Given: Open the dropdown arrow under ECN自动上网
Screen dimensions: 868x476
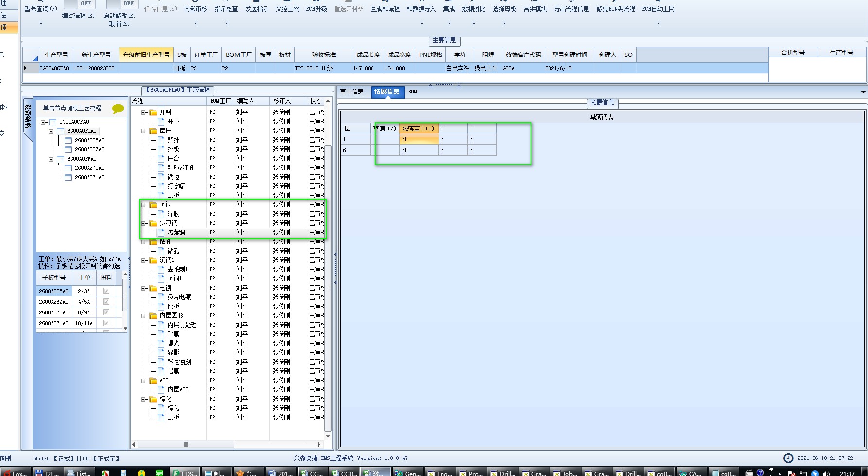Looking at the screenshot, I should (x=658, y=23).
